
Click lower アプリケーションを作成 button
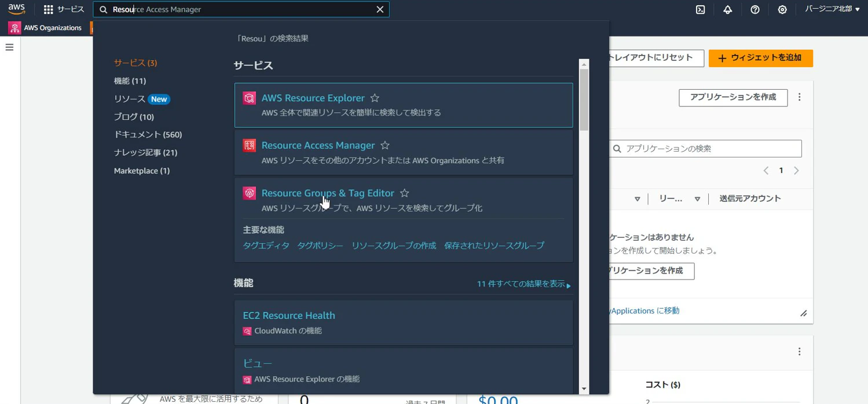coord(651,271)
